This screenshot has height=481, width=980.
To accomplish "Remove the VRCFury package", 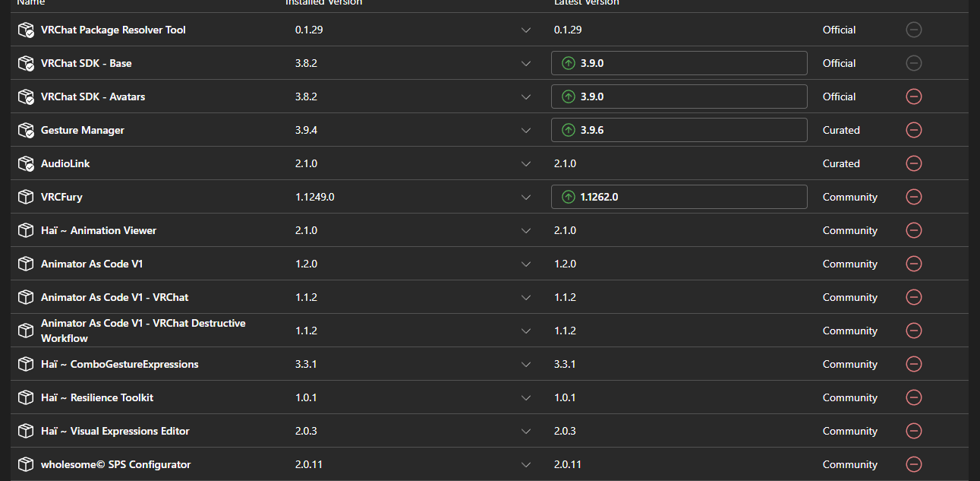I will pos(914,197).
